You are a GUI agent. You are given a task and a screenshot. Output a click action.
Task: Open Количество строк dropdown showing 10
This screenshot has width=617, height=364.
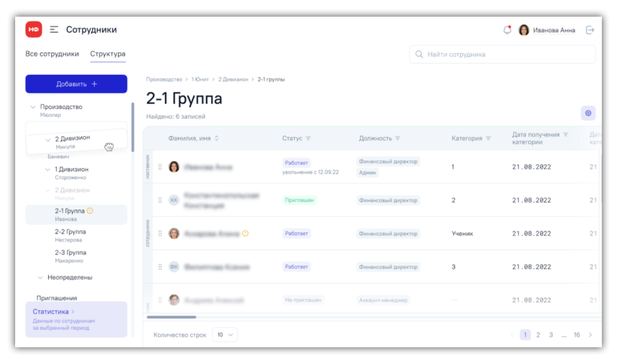coord(225,335)
